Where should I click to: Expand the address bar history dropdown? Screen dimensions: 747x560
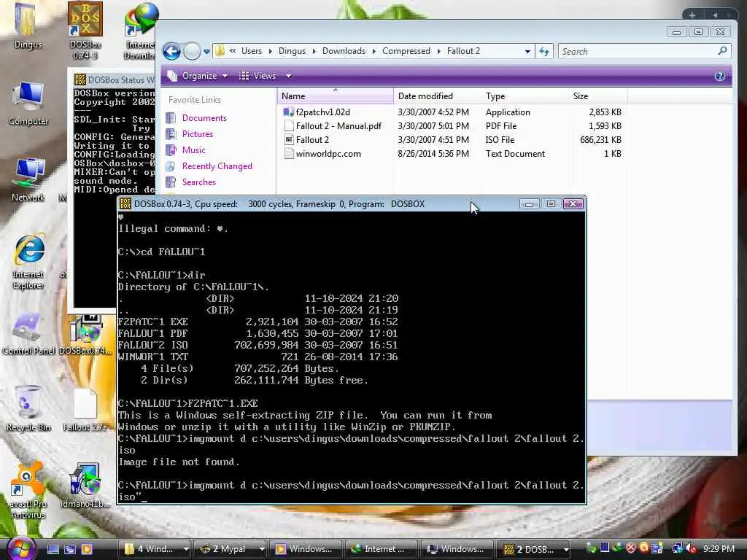[527, 52]
